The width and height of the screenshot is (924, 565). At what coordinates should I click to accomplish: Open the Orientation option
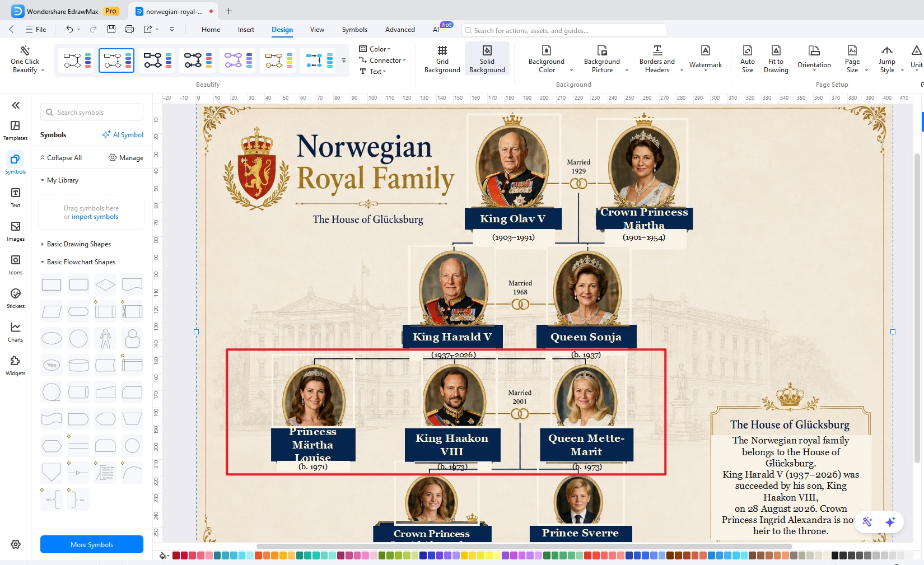point(814,58)
